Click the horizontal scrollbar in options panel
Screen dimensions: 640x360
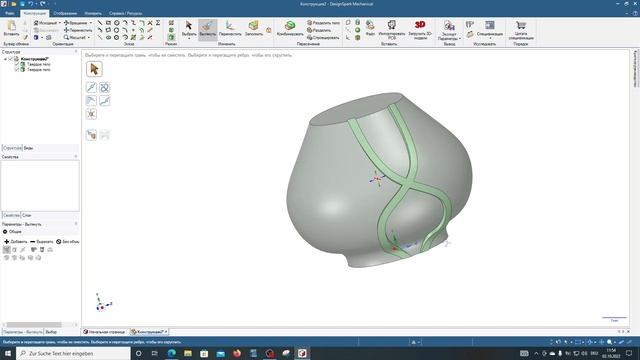[x=34, y=325]
